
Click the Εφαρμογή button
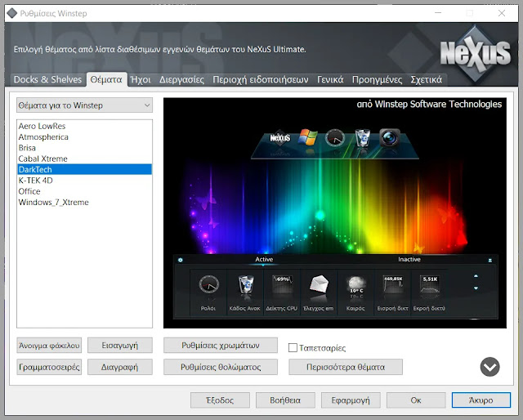point(351,400)
